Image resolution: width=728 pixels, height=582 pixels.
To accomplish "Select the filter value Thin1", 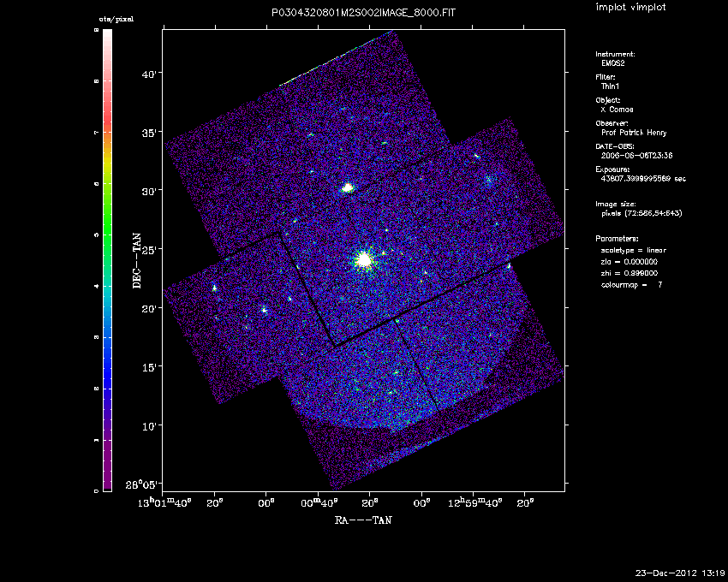I will [610, 86].
